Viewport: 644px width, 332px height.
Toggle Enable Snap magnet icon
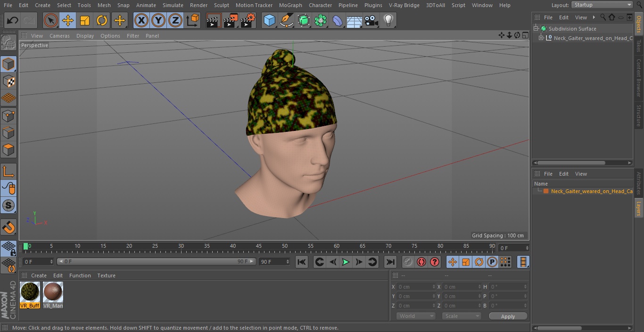[8, 227]
